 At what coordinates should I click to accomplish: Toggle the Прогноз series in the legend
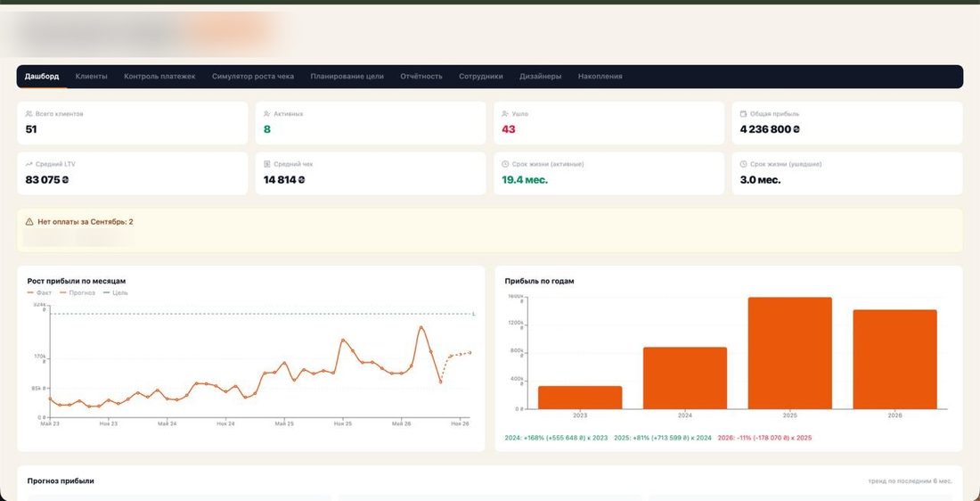(78, 292)
